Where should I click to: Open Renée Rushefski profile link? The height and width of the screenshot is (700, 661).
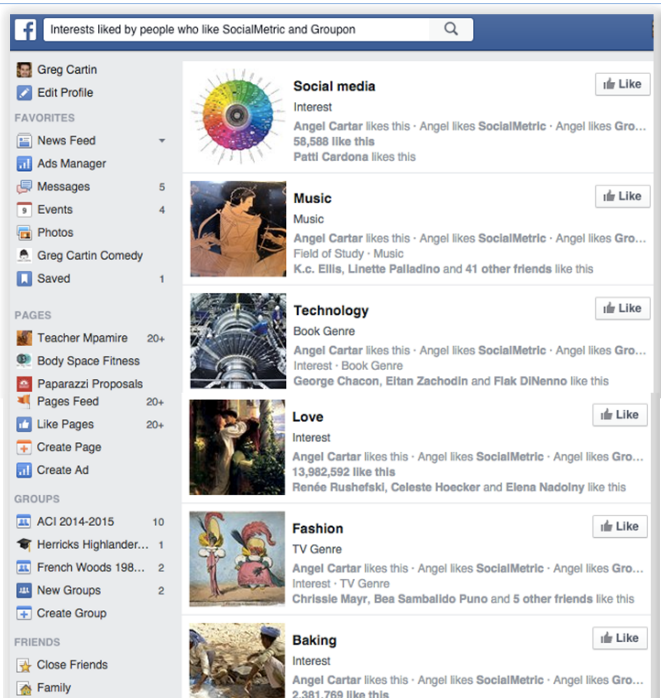click(338, 488)
